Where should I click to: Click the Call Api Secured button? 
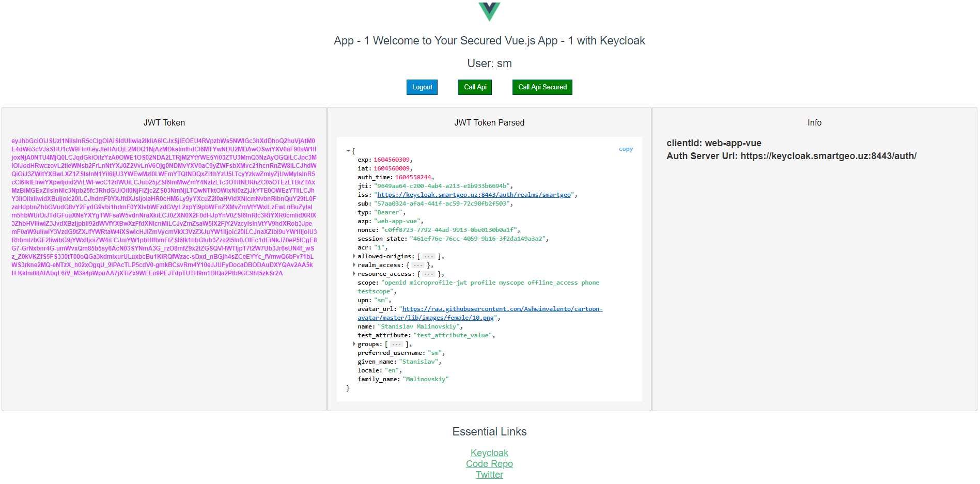point(542,87)
